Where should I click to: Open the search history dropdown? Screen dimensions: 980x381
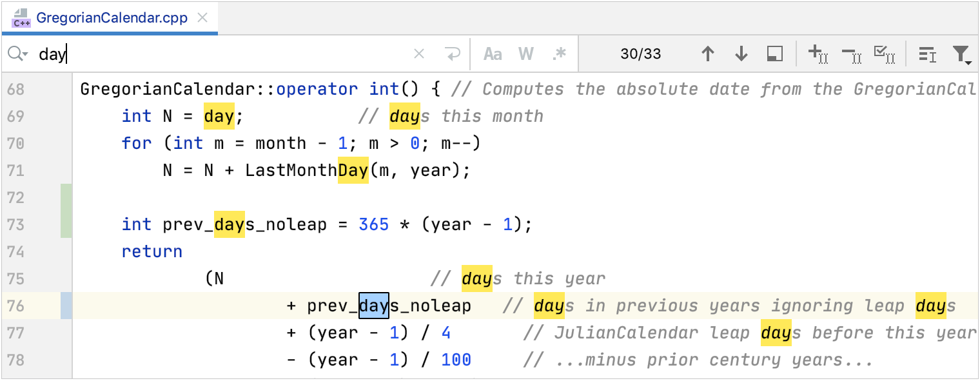[x=17, y=54]
